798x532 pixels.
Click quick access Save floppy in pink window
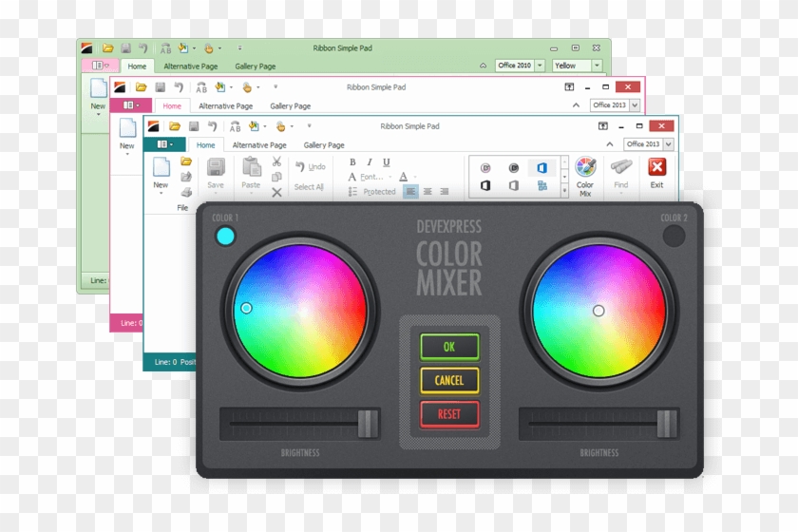[x=160, y=87]
